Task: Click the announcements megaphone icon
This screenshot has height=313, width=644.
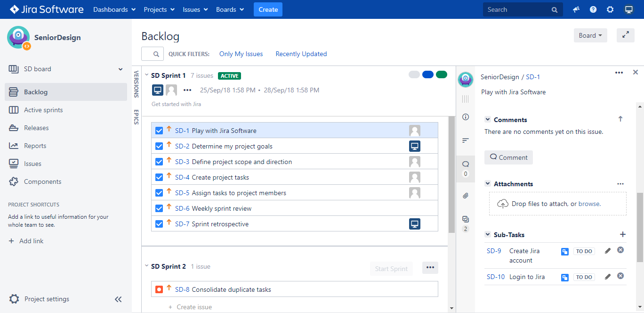Action: click(576, 9)
